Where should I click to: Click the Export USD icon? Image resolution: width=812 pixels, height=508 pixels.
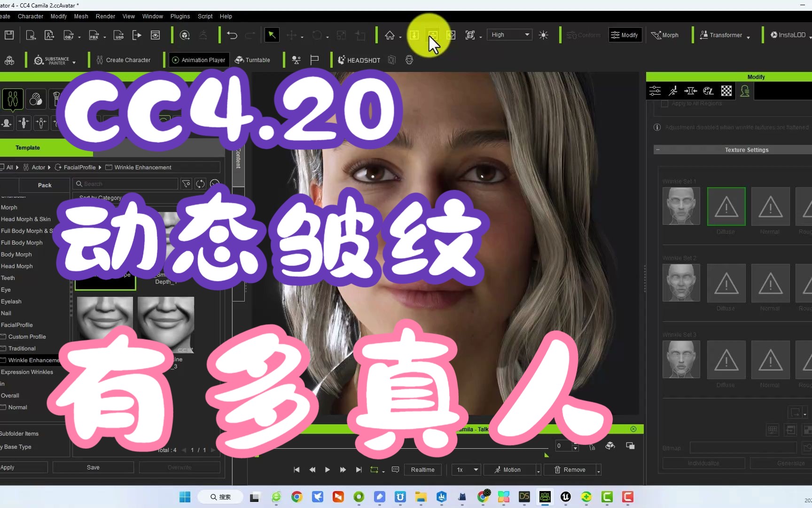tap(119, 35)
